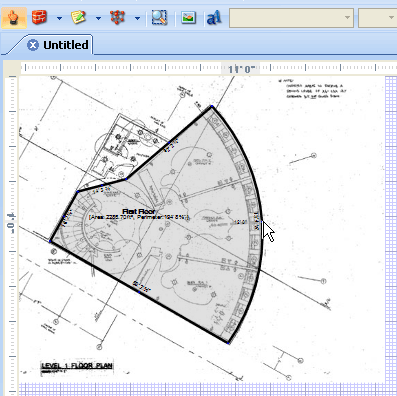Open the wide font combo box
This screenshot has height=396, width=397.
click(291, 18)
